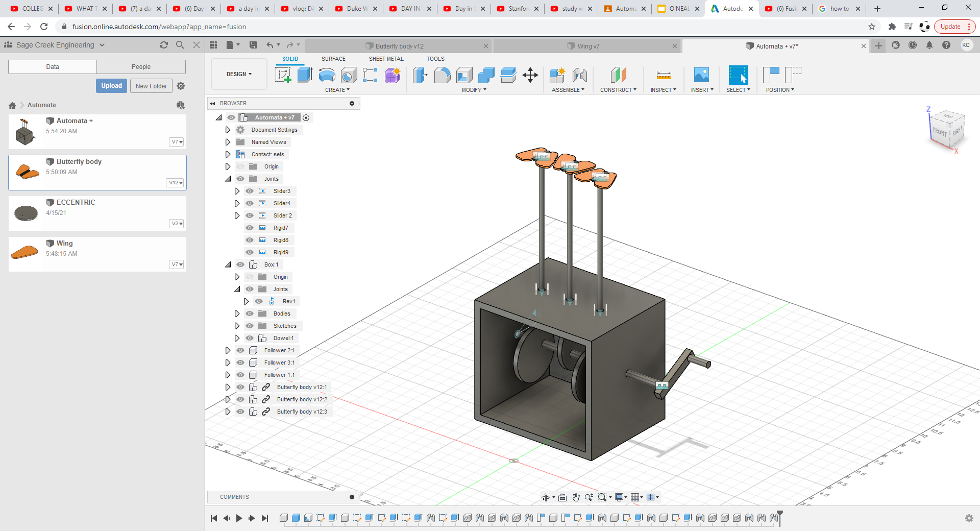The image size is (980, 531).
Task: Click the ViewCube FRONT face
Action: (x=939, y=132)
